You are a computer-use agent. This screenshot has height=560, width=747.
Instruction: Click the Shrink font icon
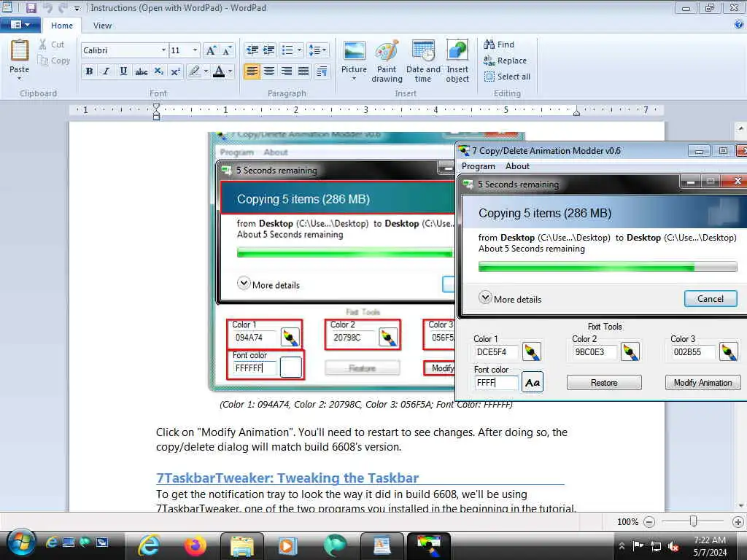227,50
